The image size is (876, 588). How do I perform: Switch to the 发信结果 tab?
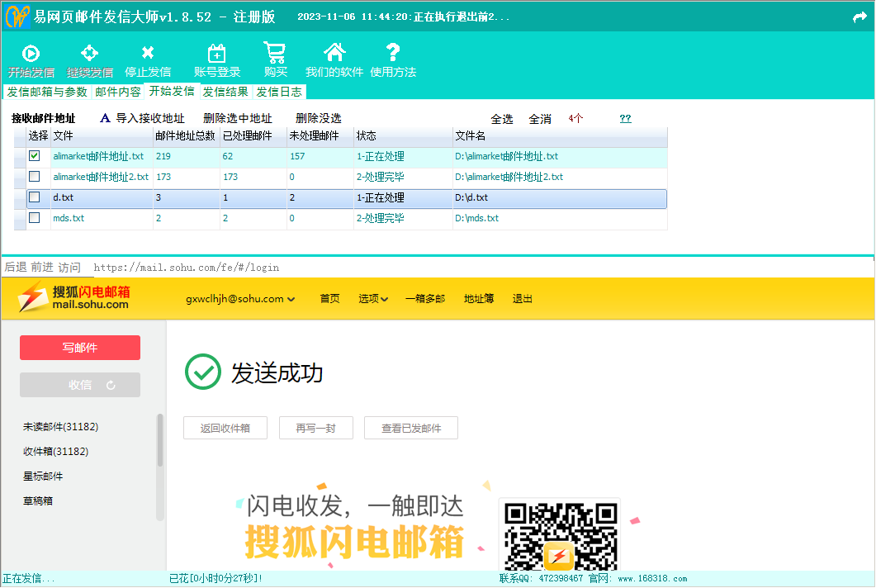(x=225, y=92)
